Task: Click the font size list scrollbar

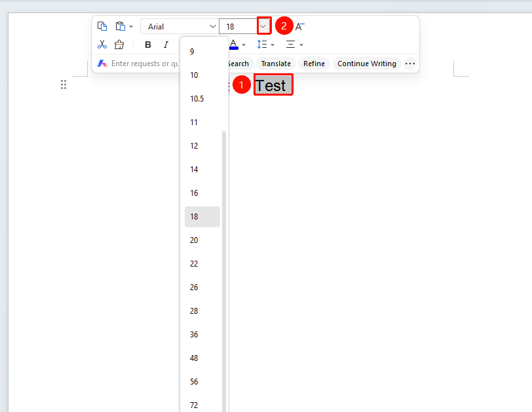Action: (224, 271)
